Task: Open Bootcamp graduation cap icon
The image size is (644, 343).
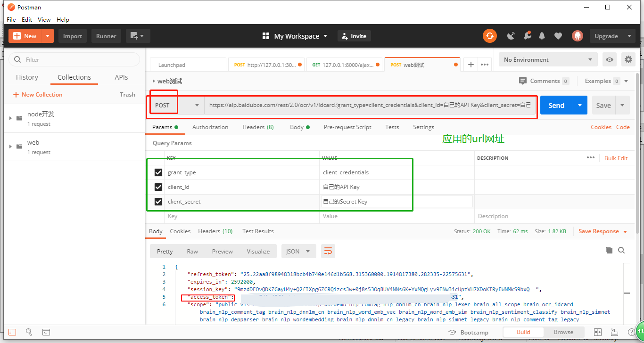Action: 452,332
